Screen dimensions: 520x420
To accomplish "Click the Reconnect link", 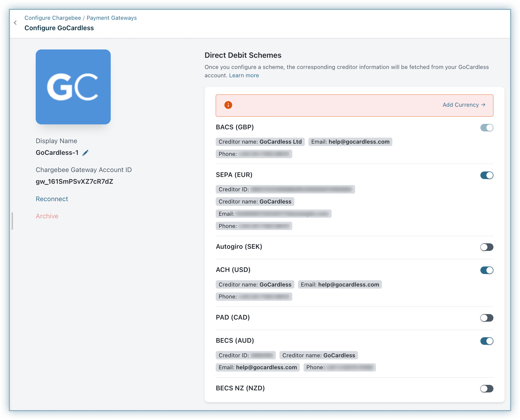I will (52, 199).
